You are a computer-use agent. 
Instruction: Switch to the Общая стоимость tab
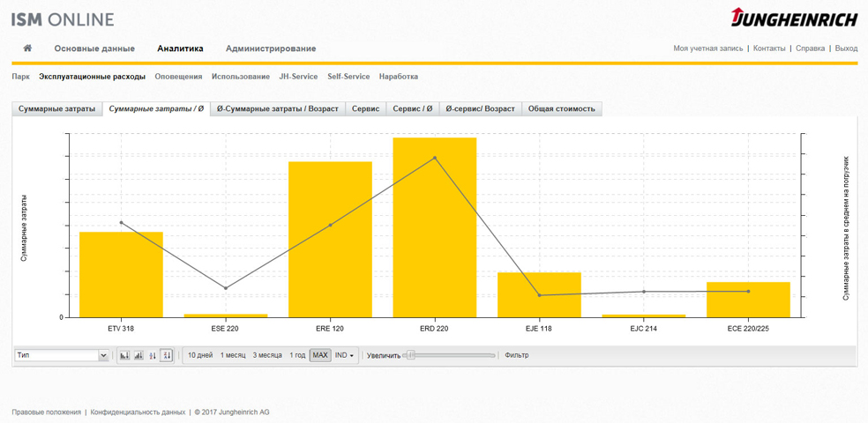tap(561, 108)
